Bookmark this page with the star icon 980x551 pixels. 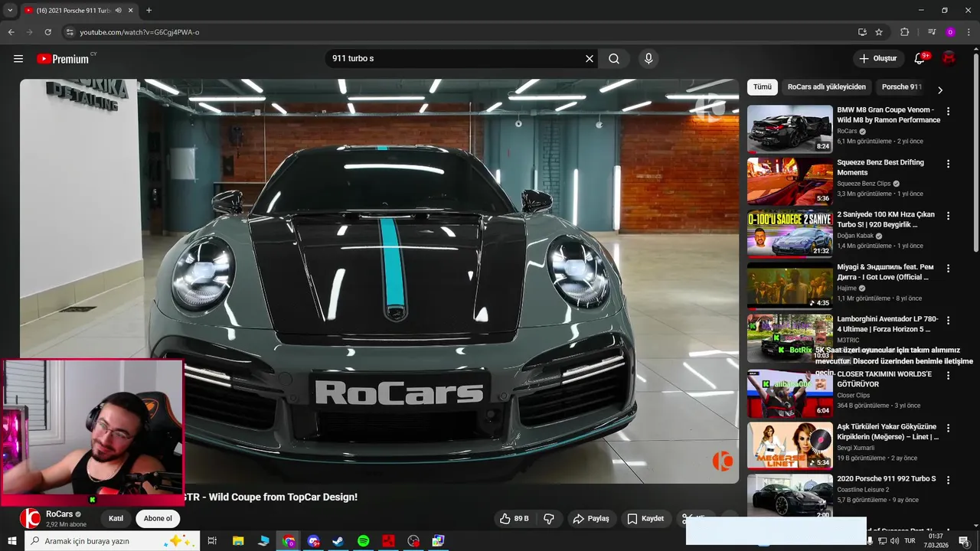879,32
